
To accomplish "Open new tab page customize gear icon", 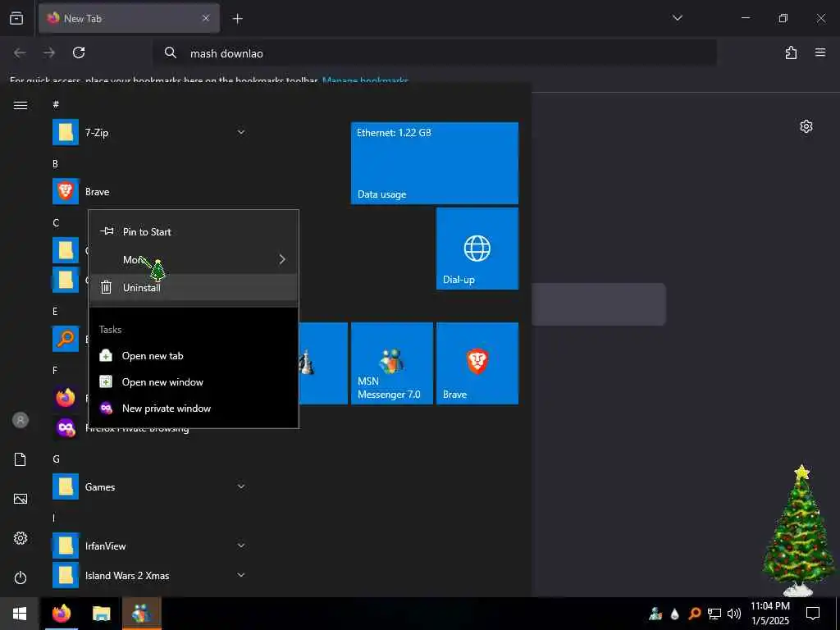I will click(806, 126).
